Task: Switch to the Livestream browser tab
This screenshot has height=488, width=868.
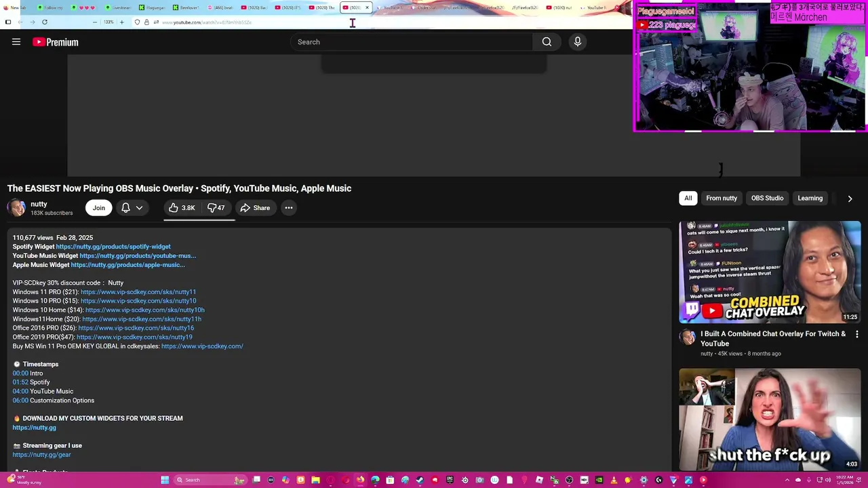Action: [119, 7]
